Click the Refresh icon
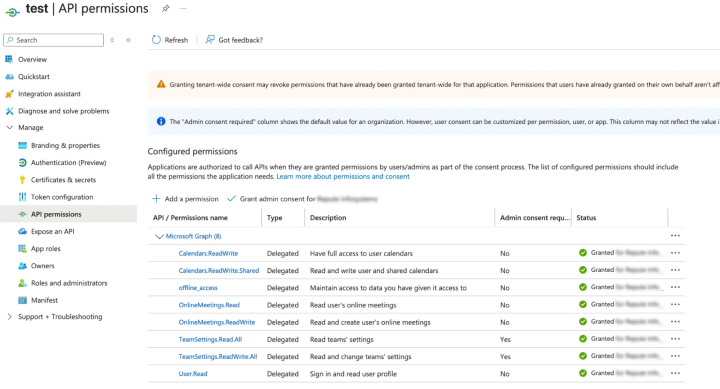This screenshot has height=389, width=720. click(x=156, y=40)
